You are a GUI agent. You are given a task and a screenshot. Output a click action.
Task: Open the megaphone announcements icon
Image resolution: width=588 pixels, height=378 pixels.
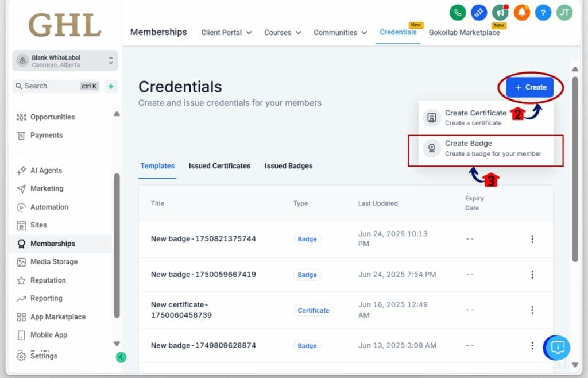(x=500, y=13)
